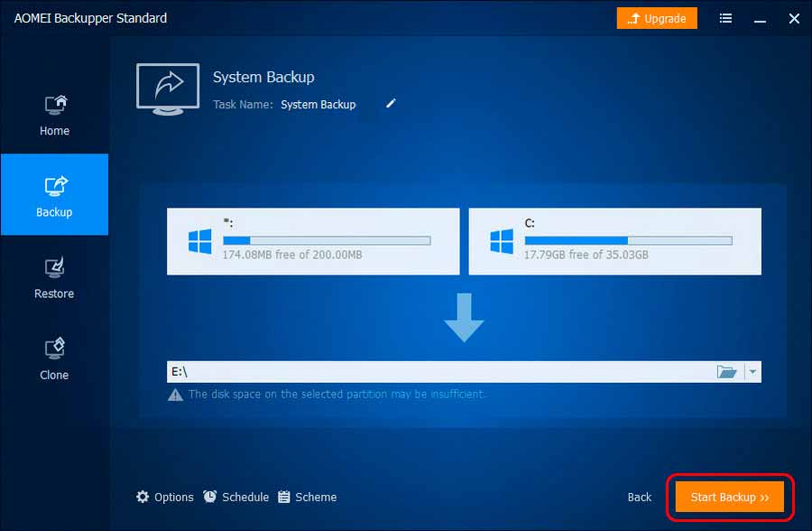This screenshot has width=812, height=531.
Task: Go to the Home tab
Action: click(x=54, y=114)
